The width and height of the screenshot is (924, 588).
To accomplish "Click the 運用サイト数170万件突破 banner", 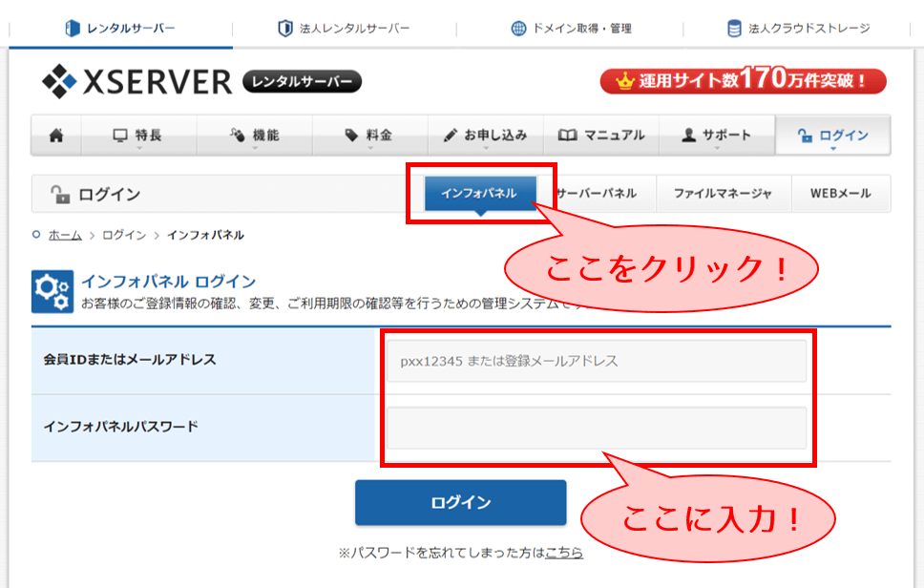I will coord(743,80).
